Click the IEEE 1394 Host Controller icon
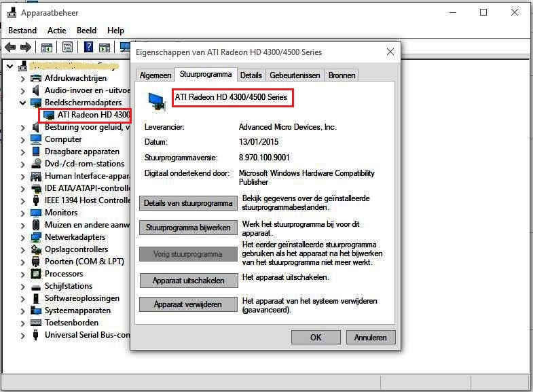The image size is (533, 392). (x=36, y=200)
